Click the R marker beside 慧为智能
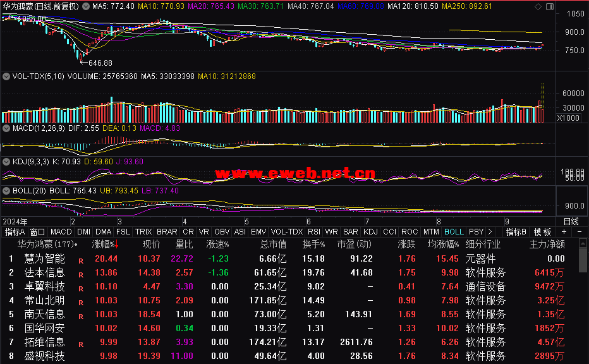This screenshot has height=364, width=589. click(x=81, y=261)
